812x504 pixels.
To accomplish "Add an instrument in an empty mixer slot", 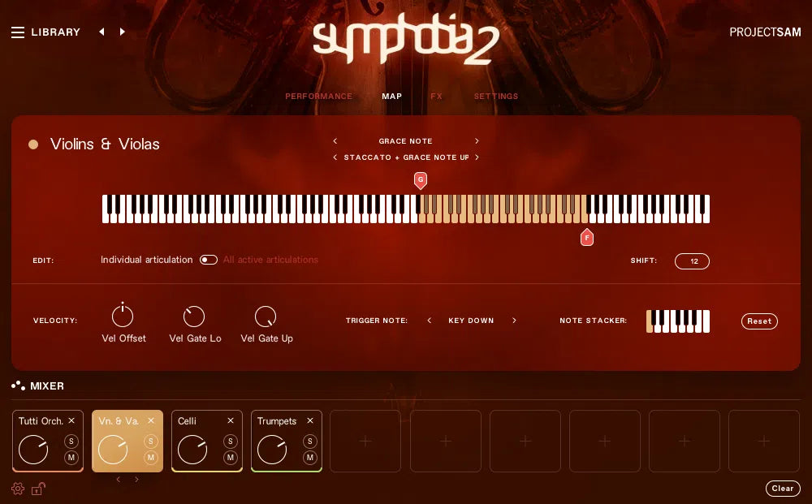I will coord(365,441).
